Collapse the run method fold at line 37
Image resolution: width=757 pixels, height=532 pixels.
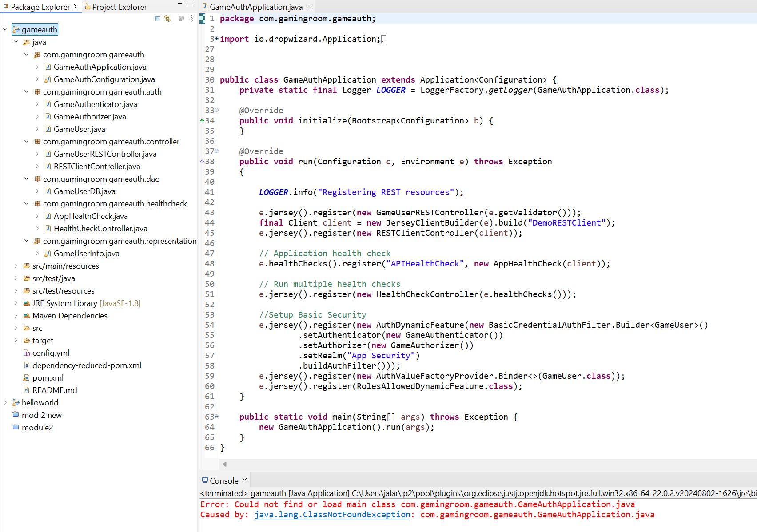(x=216, y=151)
